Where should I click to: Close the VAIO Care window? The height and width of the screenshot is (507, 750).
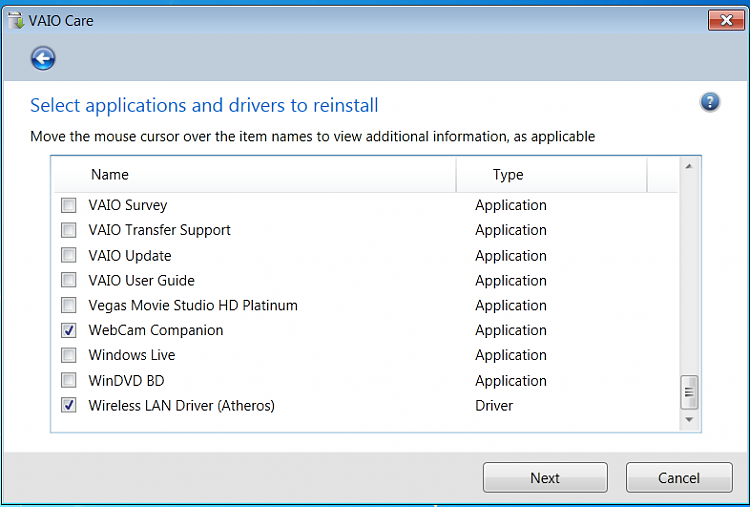click(x=726, y=20)
